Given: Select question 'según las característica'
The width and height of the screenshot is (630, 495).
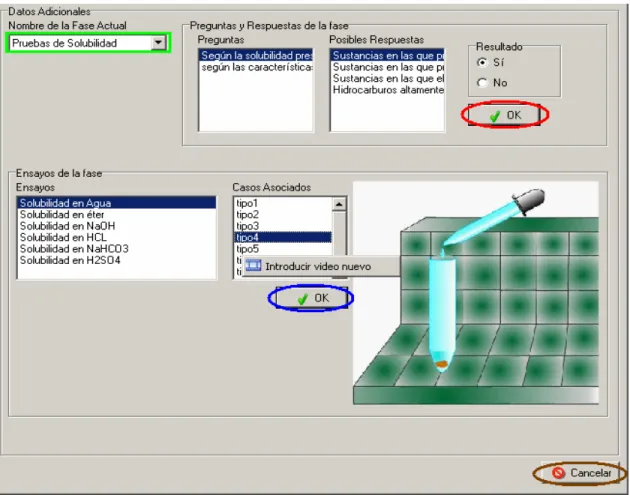Looking at the screenshot, I should (256, 67).
